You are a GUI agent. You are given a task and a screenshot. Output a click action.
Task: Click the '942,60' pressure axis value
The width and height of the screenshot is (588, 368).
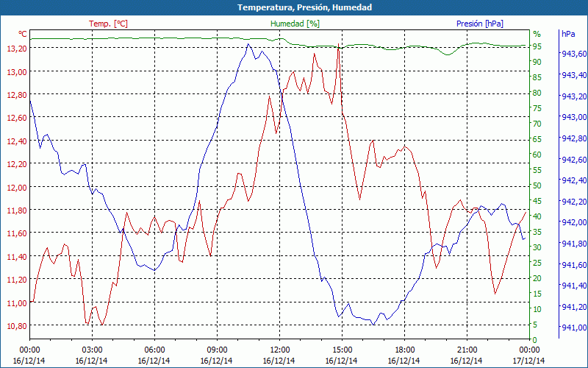point(573,160)
